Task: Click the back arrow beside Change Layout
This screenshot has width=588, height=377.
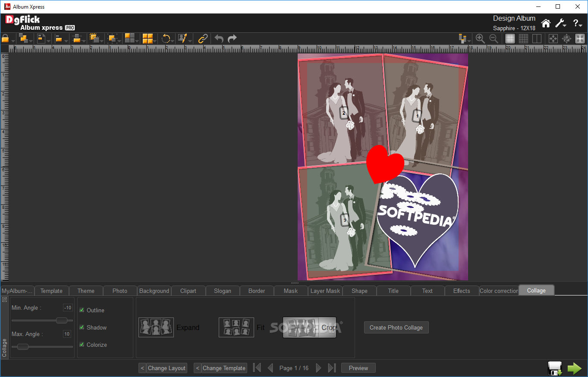Action: point(142,368)
